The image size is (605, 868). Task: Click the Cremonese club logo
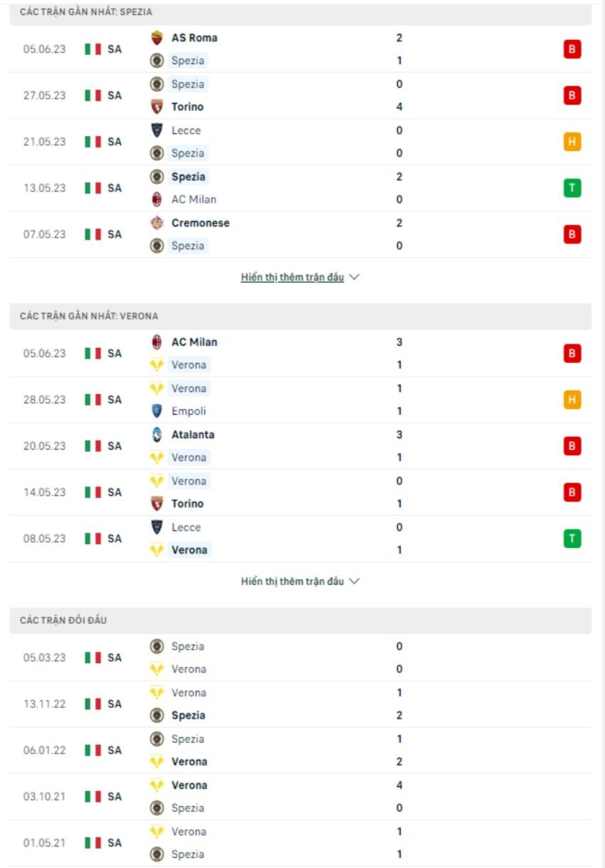155,223
